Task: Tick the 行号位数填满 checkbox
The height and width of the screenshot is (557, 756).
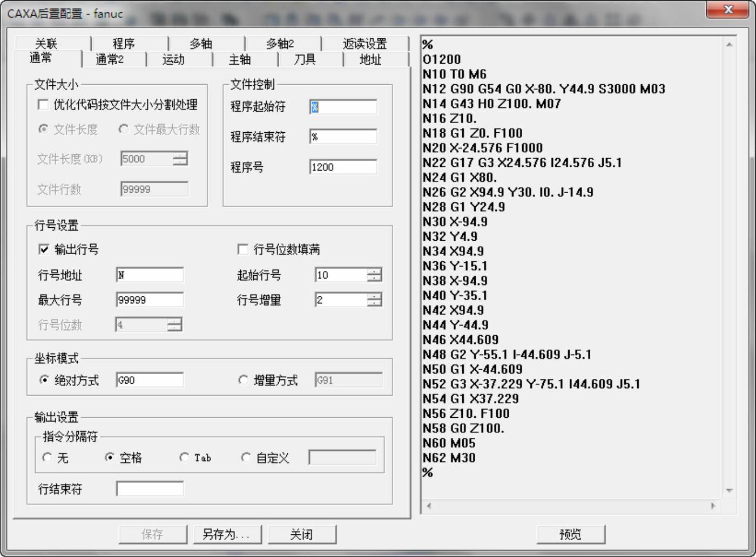Action: (x=243, y=249)
